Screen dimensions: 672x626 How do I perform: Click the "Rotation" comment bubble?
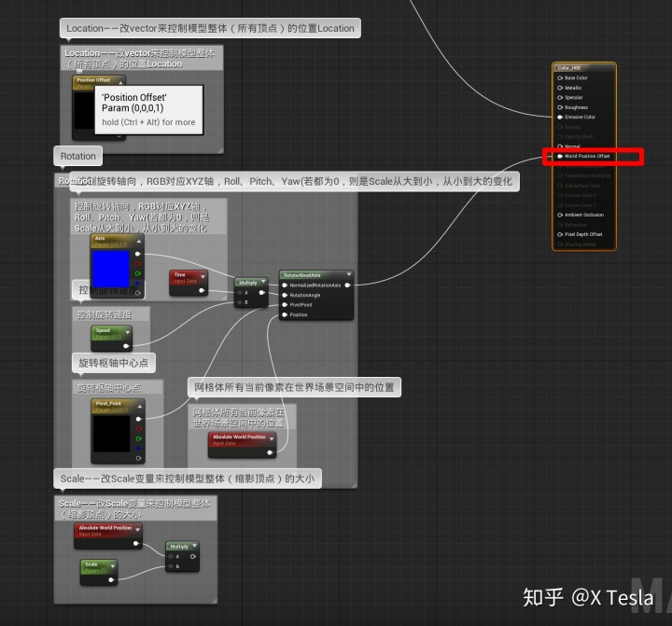78,156
